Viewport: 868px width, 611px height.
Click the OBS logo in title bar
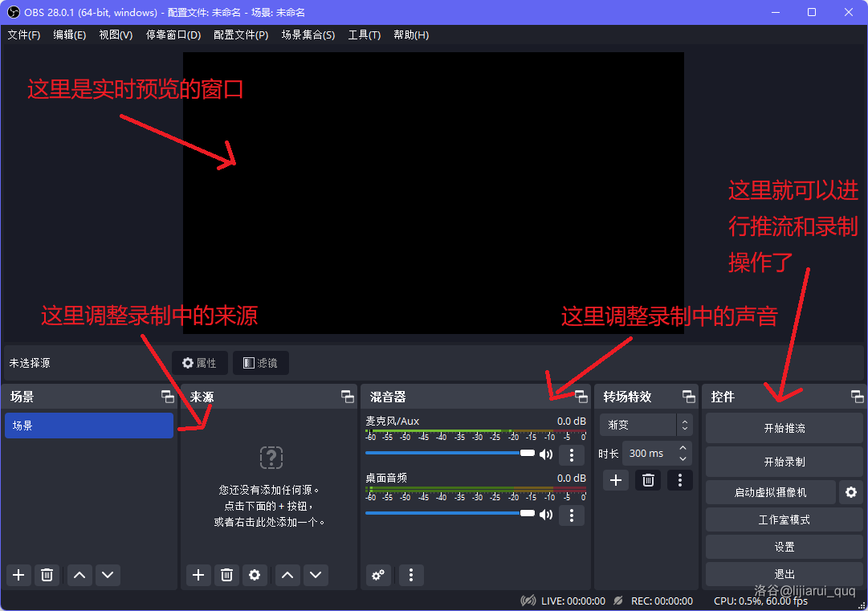[14, 12]
